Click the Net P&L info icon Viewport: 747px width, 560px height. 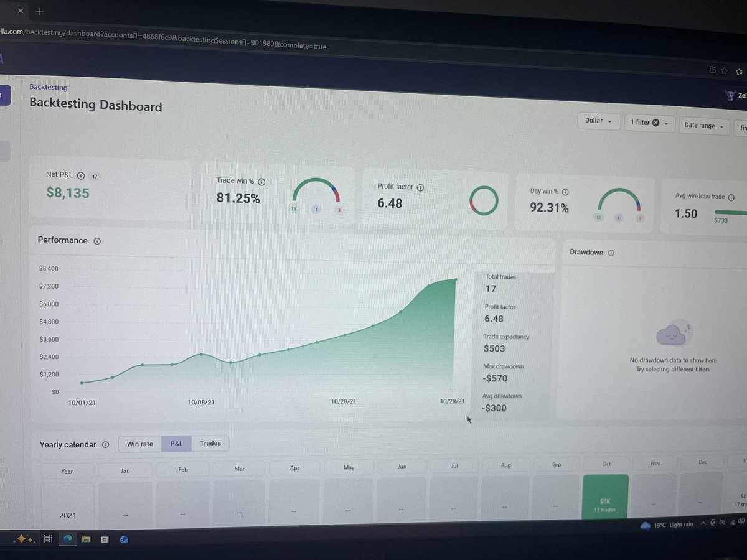82,176
